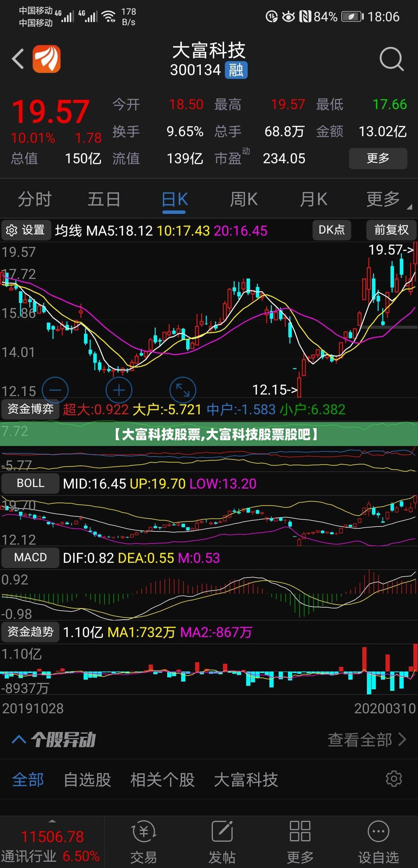The height and width of the screenshot is (868, 418).
Task: Select 相关个股 filter tab
Action: point(163,779)
